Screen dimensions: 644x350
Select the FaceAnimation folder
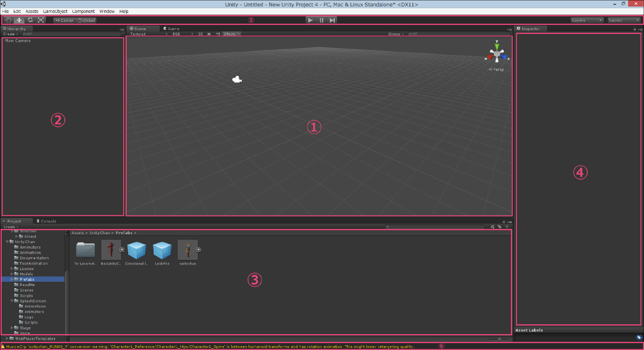33,263
